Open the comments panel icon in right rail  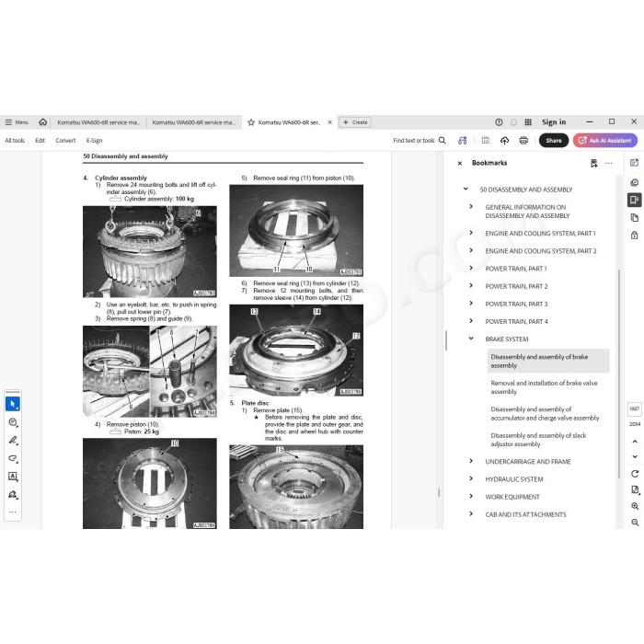[634, 182]
